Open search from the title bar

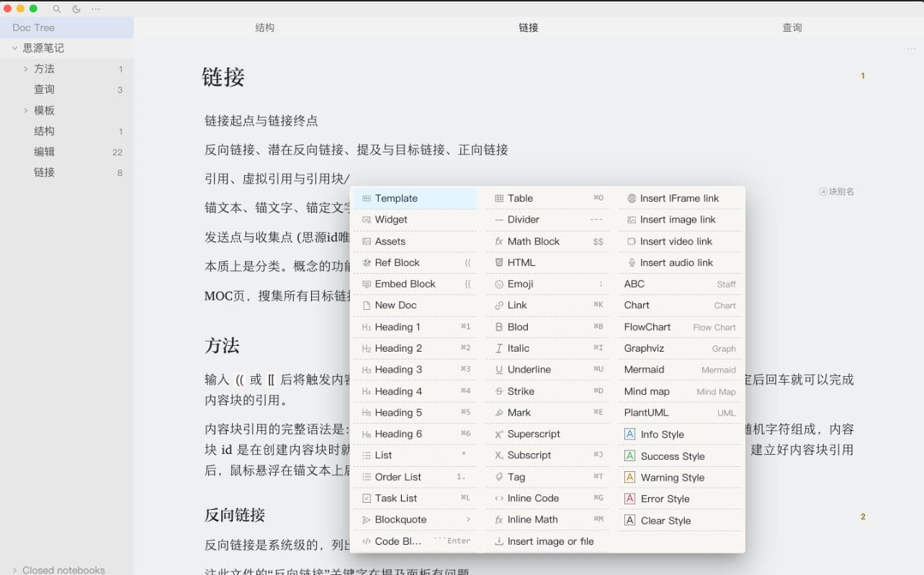tap(56, 9)
